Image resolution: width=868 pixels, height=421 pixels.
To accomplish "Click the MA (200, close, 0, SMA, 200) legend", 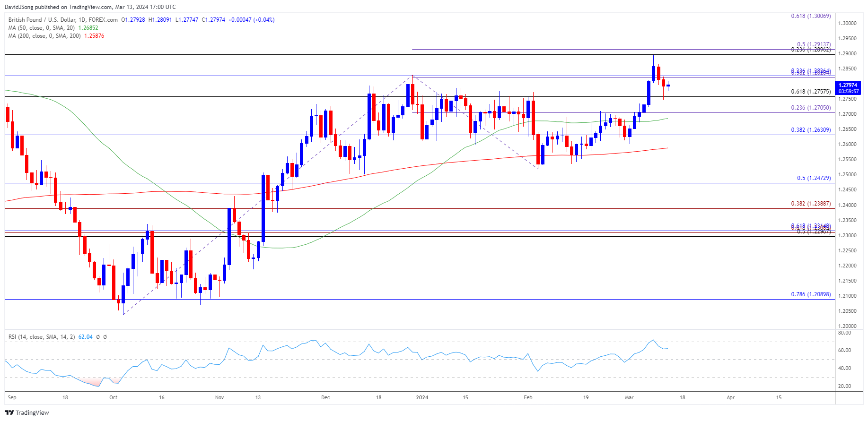I will [x=45, y=36].
